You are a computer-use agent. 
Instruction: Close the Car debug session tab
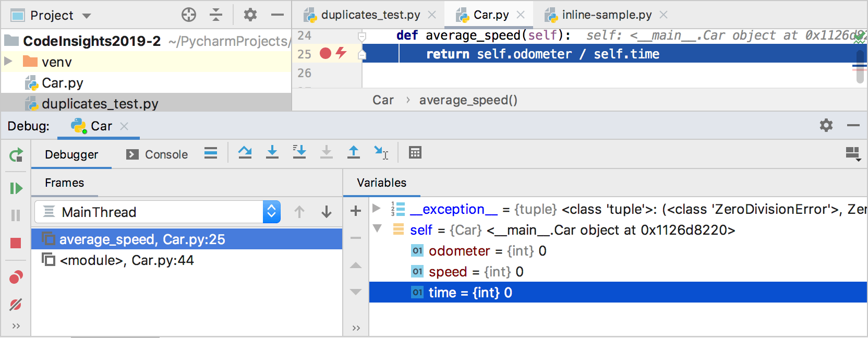(x=124, y=126)
